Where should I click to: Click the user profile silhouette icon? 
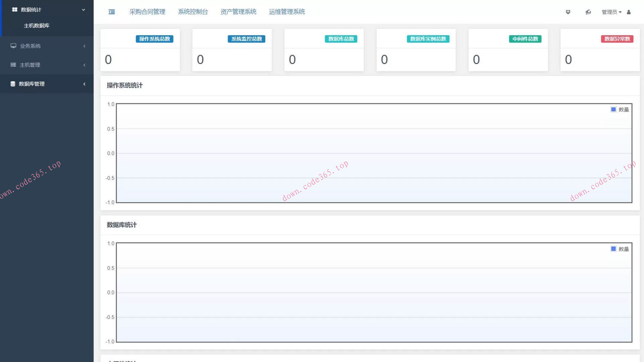click(x=629, y=12)
